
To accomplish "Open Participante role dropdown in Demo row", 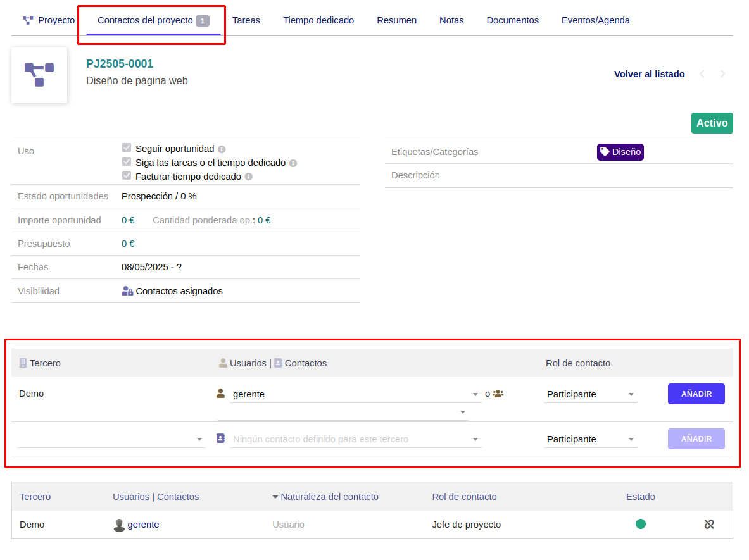I will [x=590, y=394].
